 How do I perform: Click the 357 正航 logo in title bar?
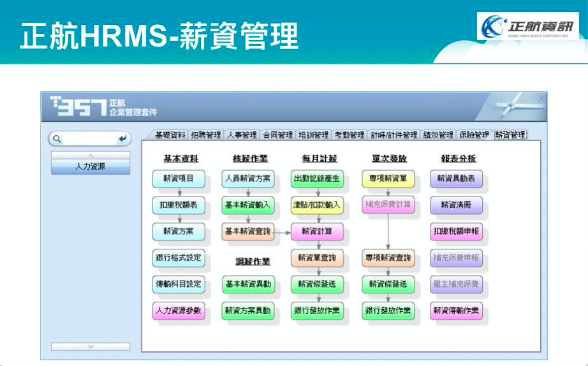click(x=103, y=107)
